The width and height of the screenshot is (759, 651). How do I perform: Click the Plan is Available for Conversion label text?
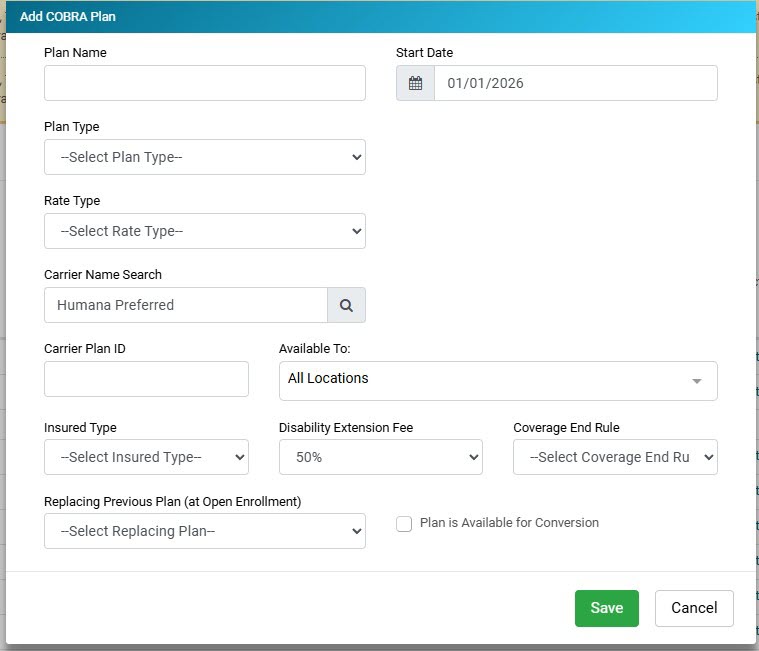coord(509,523)
